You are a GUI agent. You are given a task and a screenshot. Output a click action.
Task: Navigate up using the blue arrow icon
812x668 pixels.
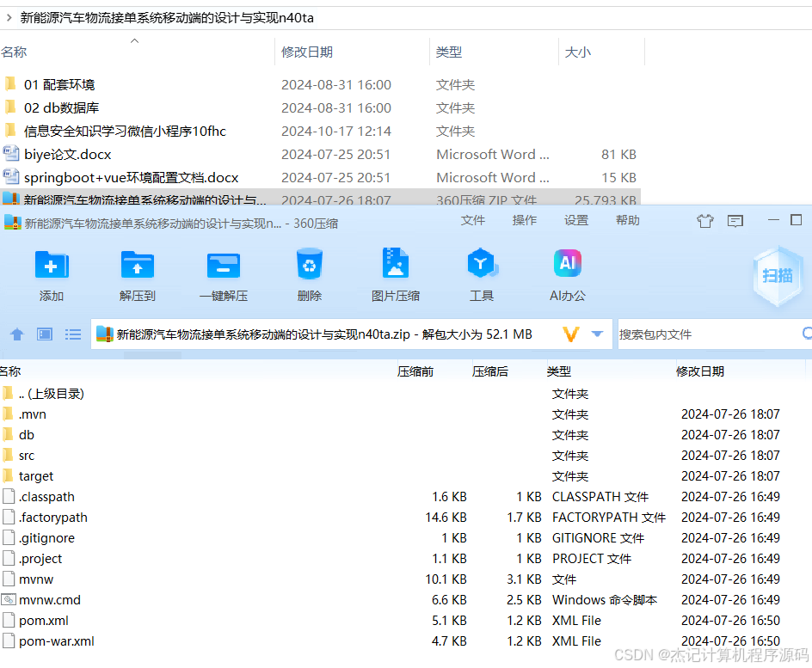(x=17, y=334)
